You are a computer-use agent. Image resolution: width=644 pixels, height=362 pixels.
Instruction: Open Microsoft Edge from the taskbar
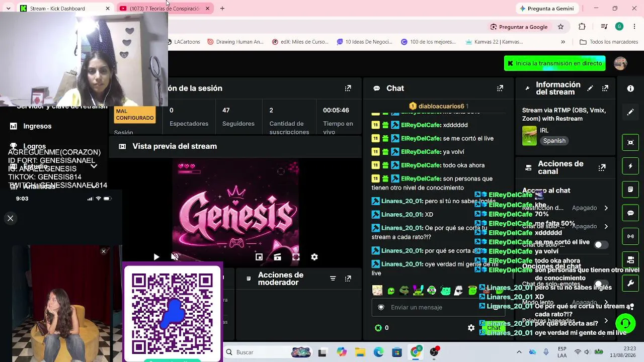[x=378, y=352]
